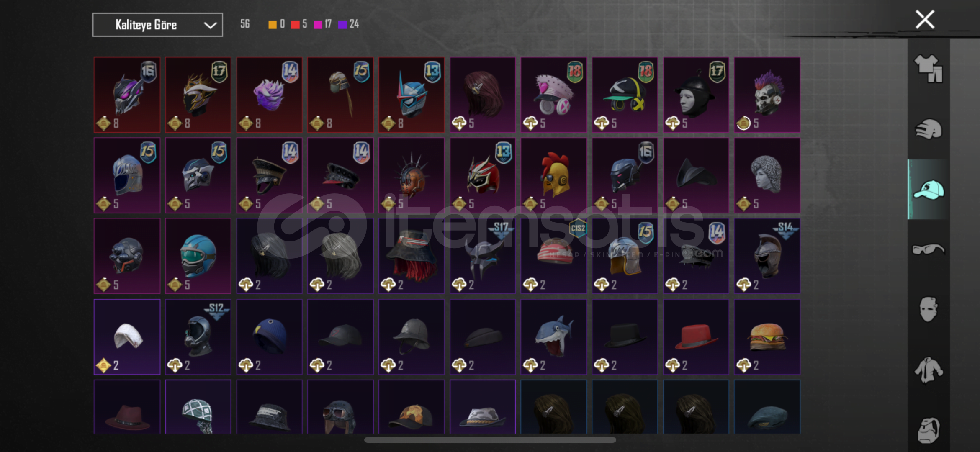Viewport: 980px width, 452px height.
Task: Select the golden rooster helmet item
Action: pos(553,175)
